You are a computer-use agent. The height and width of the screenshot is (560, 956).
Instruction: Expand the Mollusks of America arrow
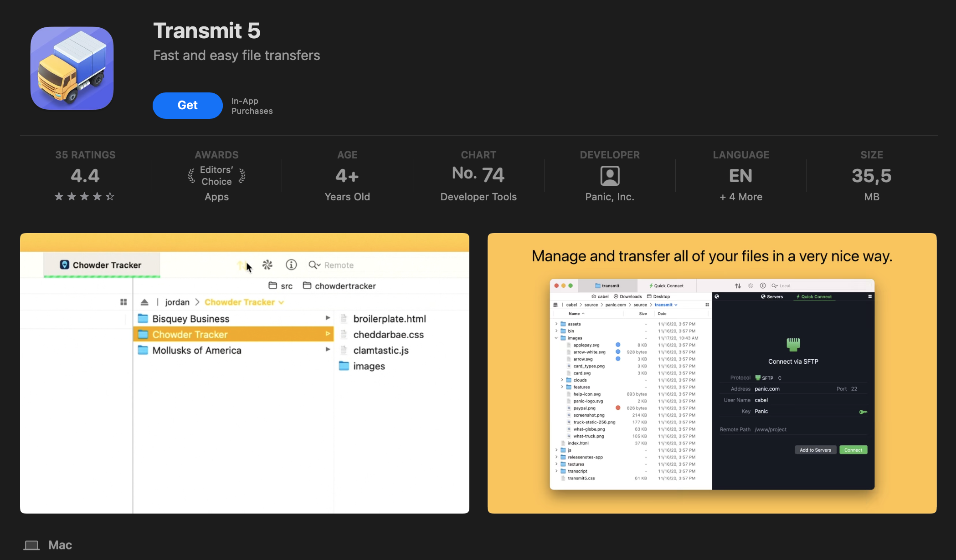[x=328, y=350]
